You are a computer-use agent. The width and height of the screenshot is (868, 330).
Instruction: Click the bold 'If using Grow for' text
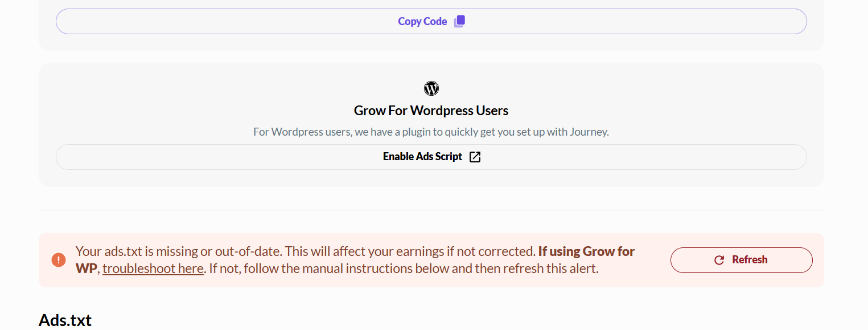click(586, 251)
